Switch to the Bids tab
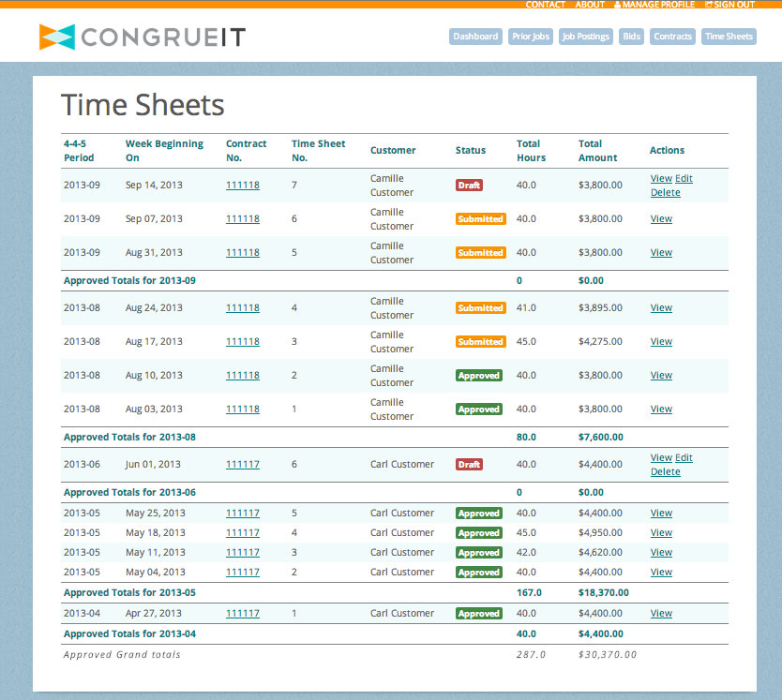782x700 pixels. [x=631, y=37]
